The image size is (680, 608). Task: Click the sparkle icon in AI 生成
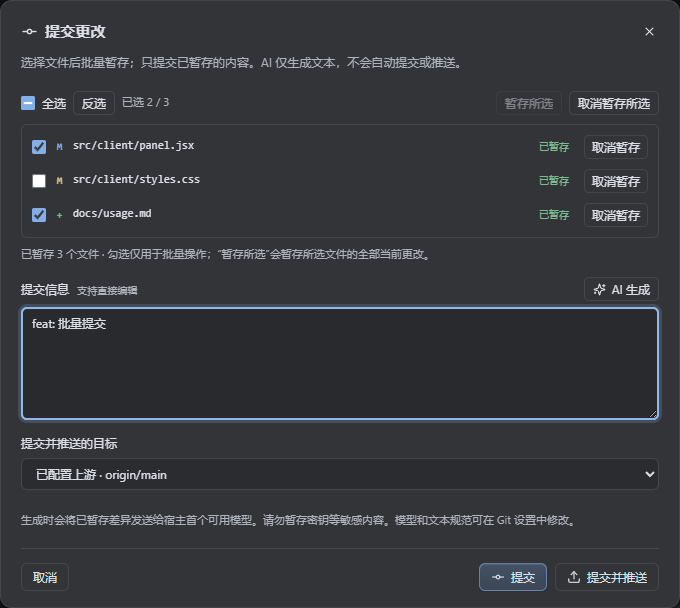coord(599,289)
